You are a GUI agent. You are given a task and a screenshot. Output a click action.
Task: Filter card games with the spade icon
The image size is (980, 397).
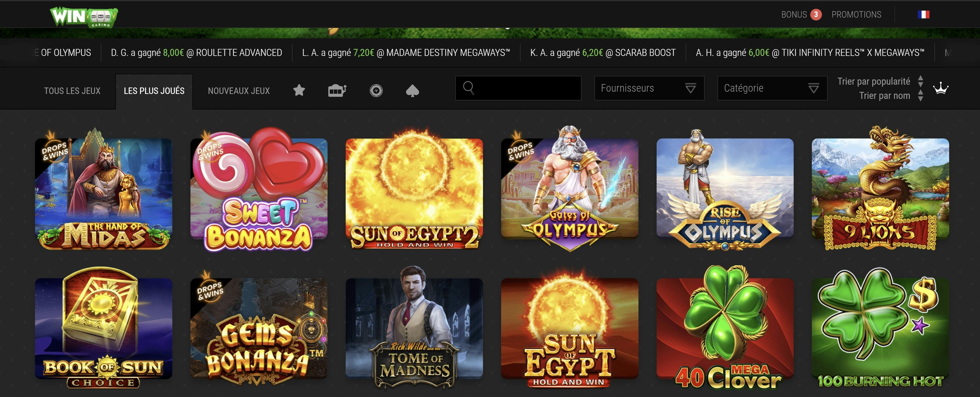tap(412, 90)
